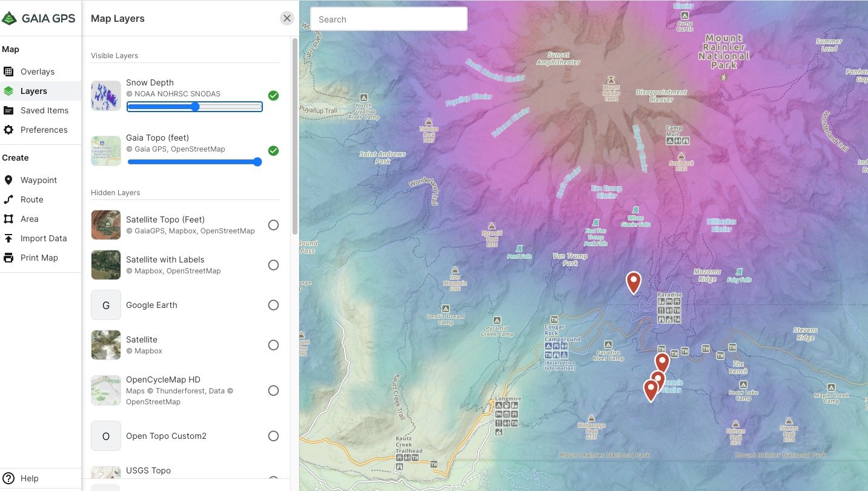Close the Map Layers panel

point(287,18)
